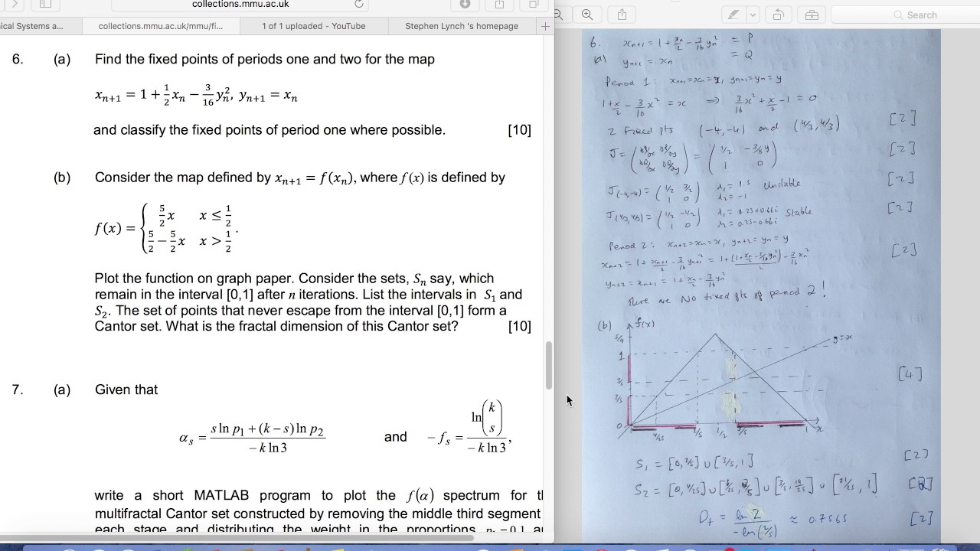
Task: Click 'Consider the map defined by' line
Action: (300, 178)
